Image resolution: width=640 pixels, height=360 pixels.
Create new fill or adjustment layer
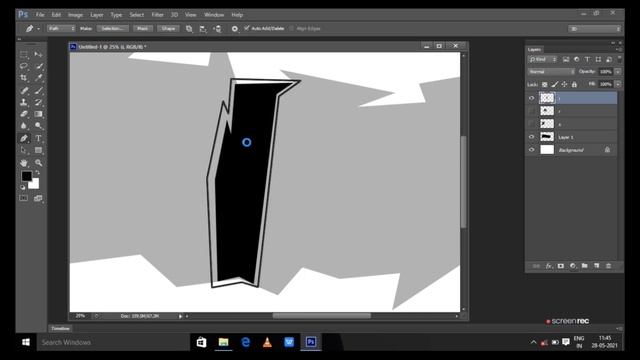point(573,266)
